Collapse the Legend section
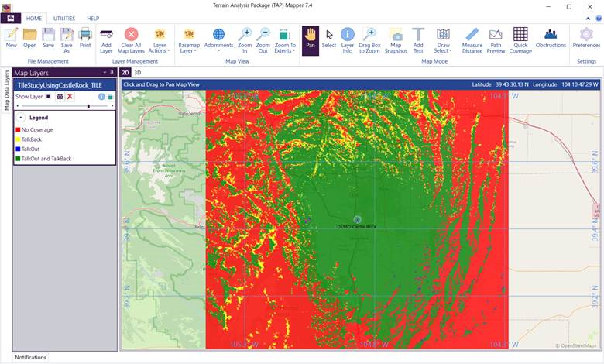 tap(21, 117)
